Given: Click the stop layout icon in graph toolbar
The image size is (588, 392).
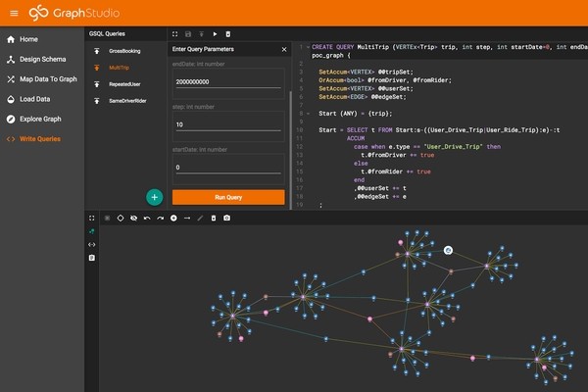Looking at the screenshot, I should coord(107,218).
